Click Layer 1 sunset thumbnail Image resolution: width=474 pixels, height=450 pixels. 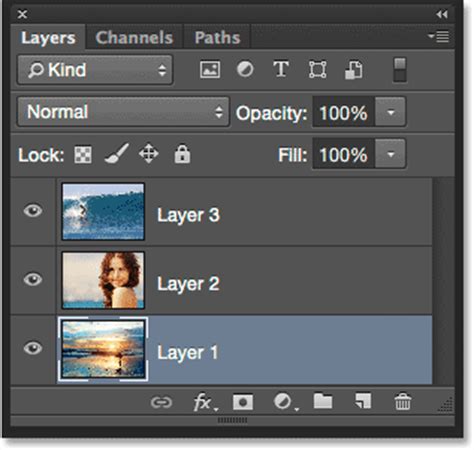[x=103, y=349]
